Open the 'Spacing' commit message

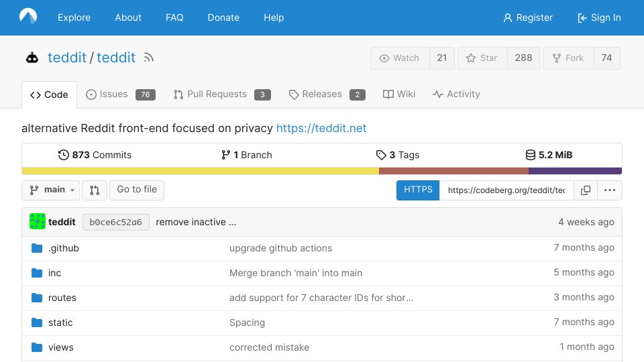(x=248, y=322)
